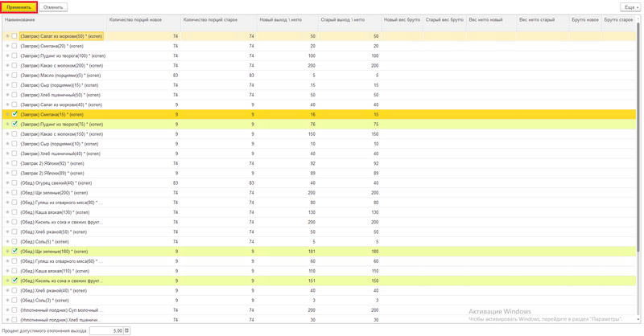Image resolution: width=644 pixels, height=336 pixels.
Task: Uncheck the (Обед) Щи зеленые(180) checkbox
Action: pyautogui.click(x=14, y=252)
